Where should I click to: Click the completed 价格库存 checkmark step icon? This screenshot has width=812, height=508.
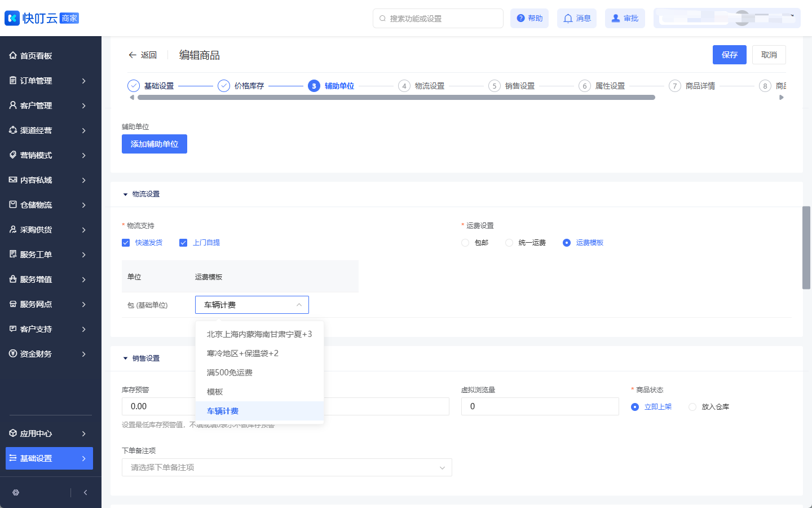tap(224, 86)
